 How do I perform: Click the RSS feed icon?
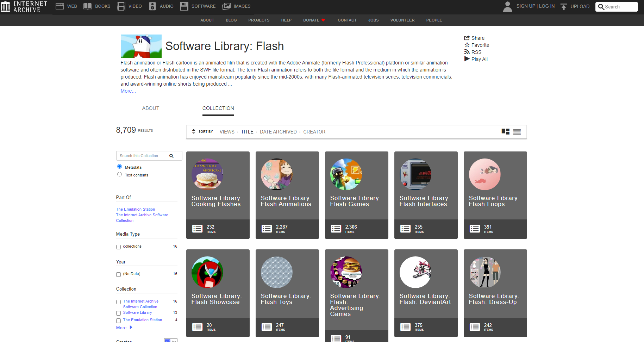coord(467,52)
